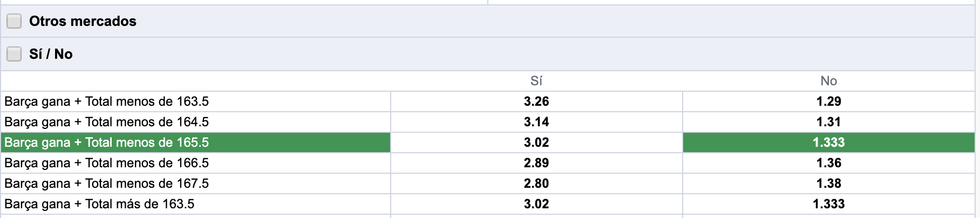This screenshot has height=218, width=980.
Task: Click the Sí column header
Action: (x=536, y=81)
